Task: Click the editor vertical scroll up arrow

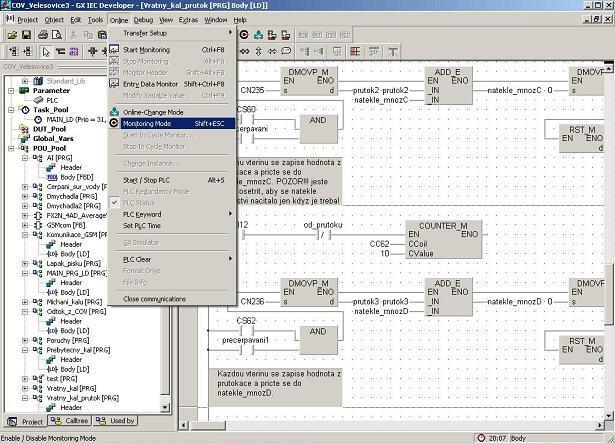Action: 608,68
